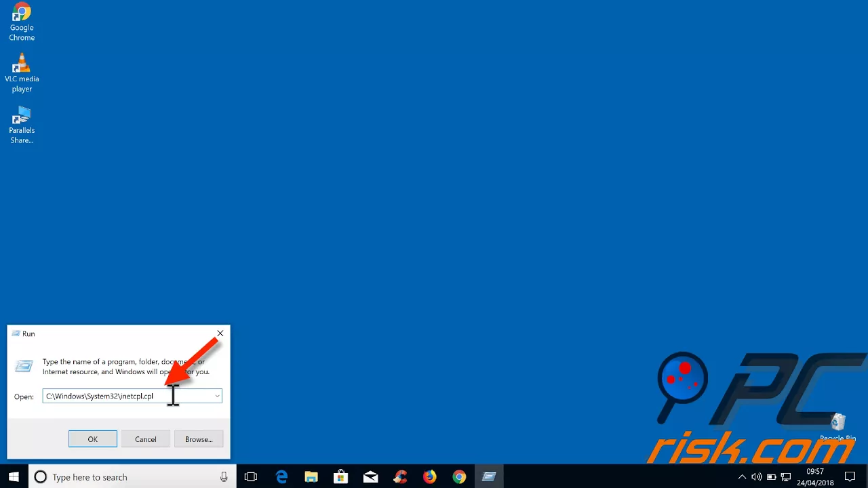Viewport: 868px width, 488px height.
Task: Select the Parallels Shared Folders desktop icon
Action: click(x=22, y=125)
